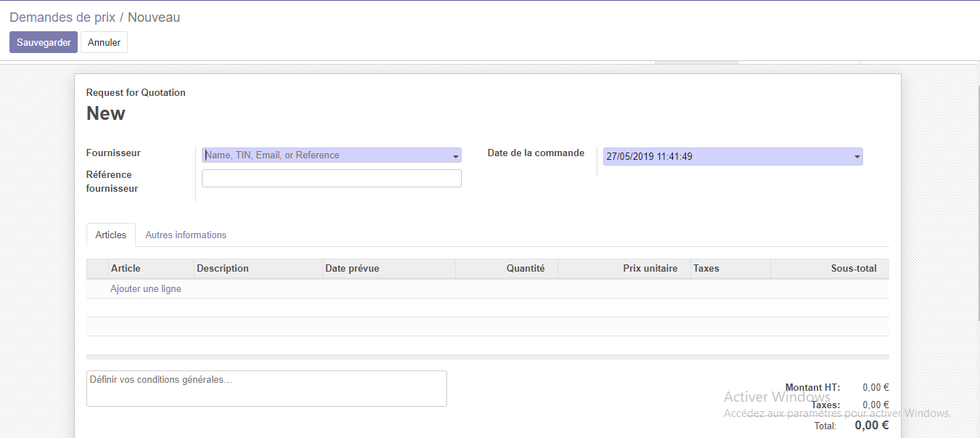The width and height of the screenshot is (980, 438).
Task: Sort by the Quantité column header
Action: 525,268
